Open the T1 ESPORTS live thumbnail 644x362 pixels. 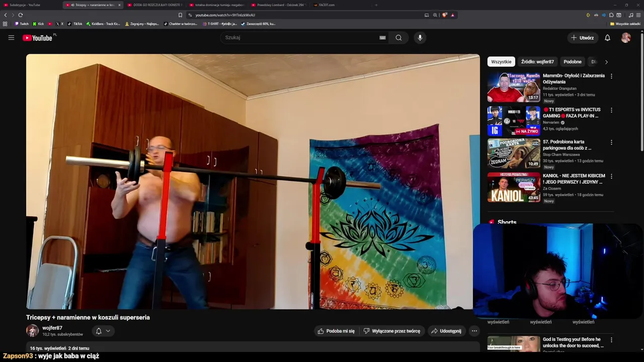514,121
